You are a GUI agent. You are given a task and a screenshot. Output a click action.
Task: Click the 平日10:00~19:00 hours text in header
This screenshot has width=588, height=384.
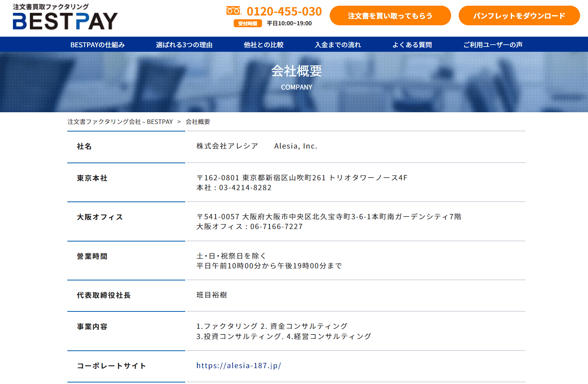(x=289, y=23)
